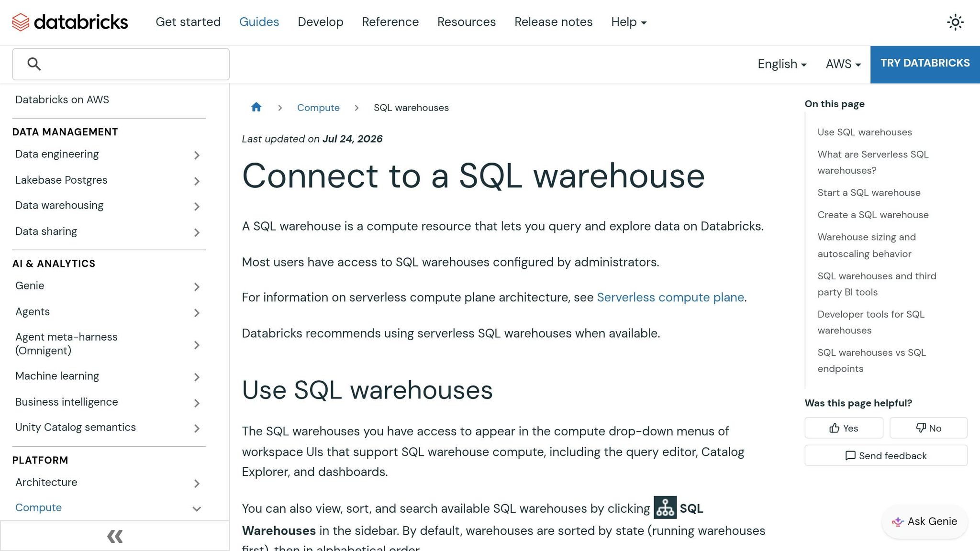Click Databricks on AWS sidebar link

(x=62, y=99)
